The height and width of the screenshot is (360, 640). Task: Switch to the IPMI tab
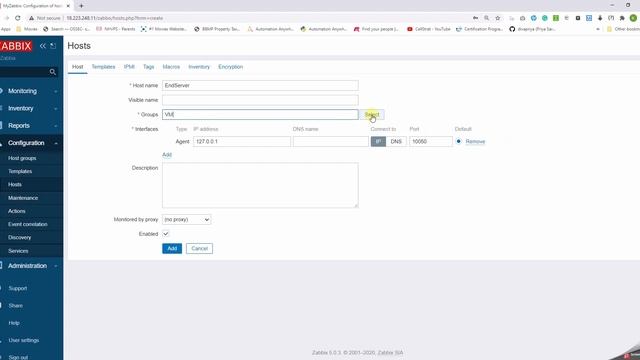click(x=129, y=67)
